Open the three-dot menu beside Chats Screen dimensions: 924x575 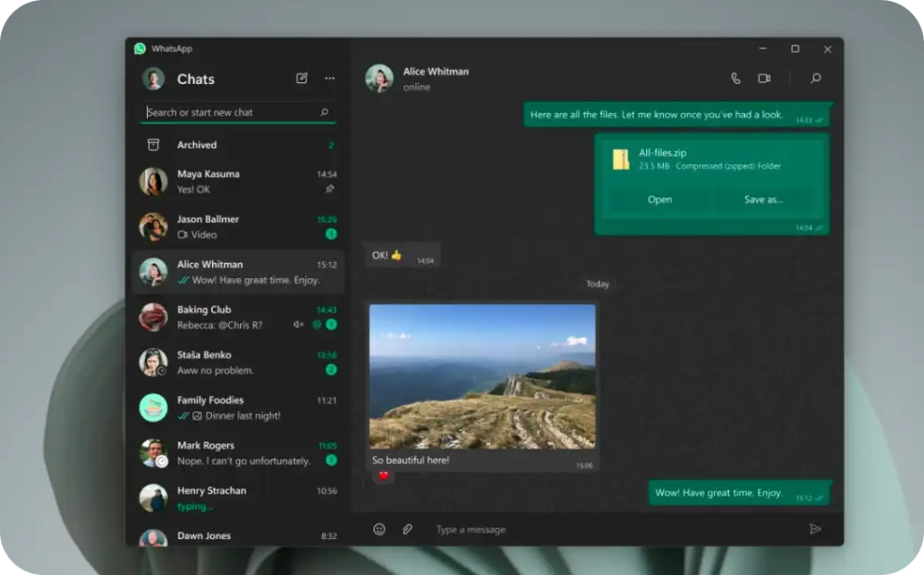pyautogui.click(x=329, y=79)
